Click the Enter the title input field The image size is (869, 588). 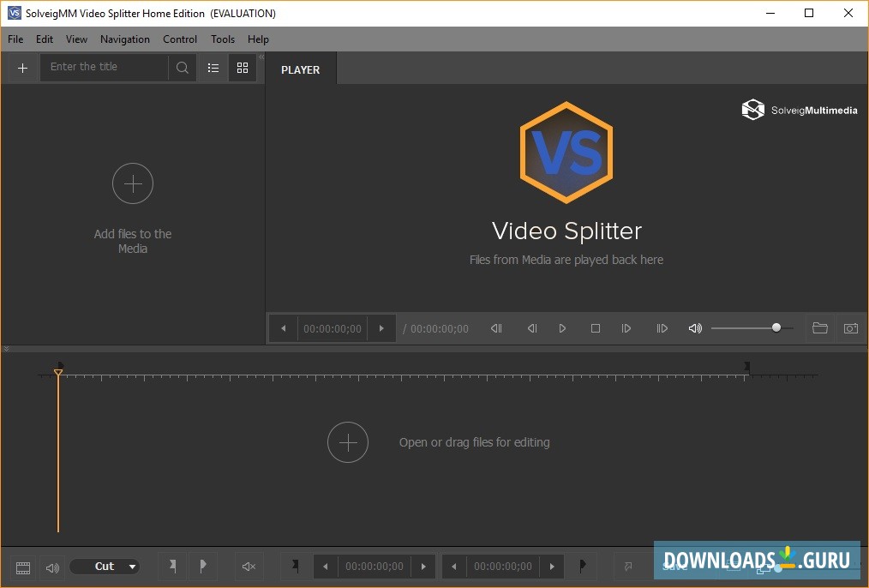tap(103, 67)
